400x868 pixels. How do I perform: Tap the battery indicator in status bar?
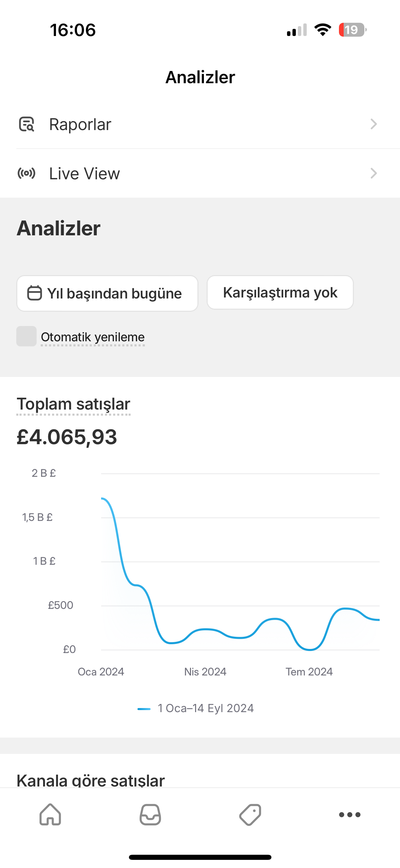point(353,30)
